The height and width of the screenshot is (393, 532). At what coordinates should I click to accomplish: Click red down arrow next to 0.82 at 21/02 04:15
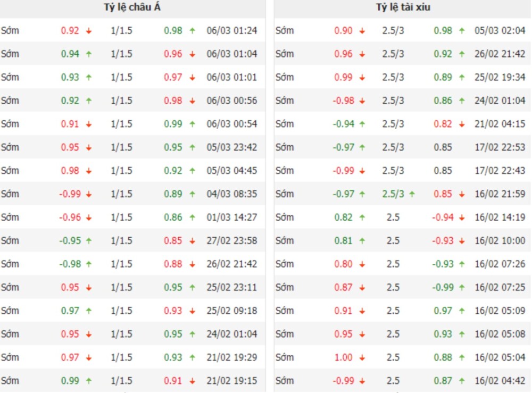tap(462, 124)
